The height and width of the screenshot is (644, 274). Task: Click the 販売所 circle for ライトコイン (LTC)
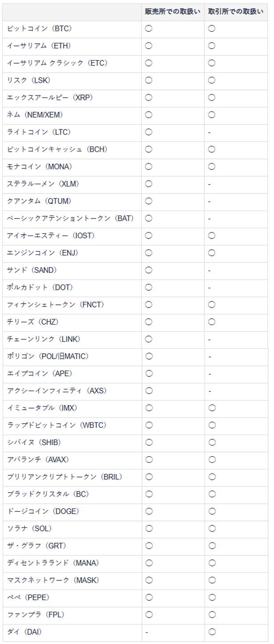pos(149,132)
